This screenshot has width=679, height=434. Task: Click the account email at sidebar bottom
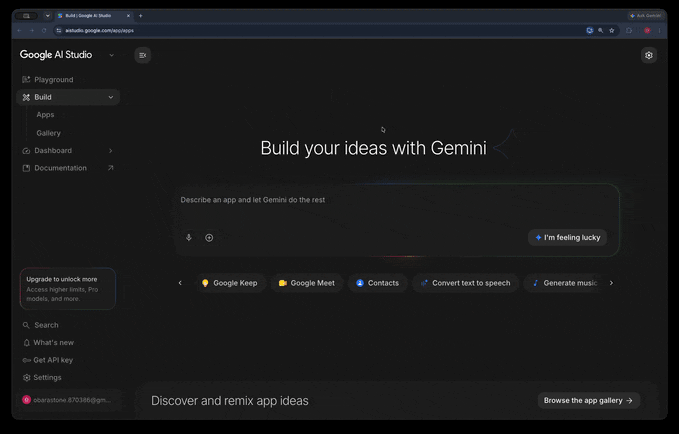tap(72, 400)
